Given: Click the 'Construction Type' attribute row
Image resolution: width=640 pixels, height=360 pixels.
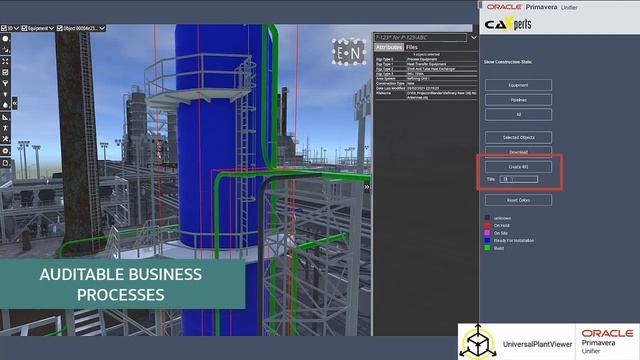Looking at the screenshot, I should 426,83.
